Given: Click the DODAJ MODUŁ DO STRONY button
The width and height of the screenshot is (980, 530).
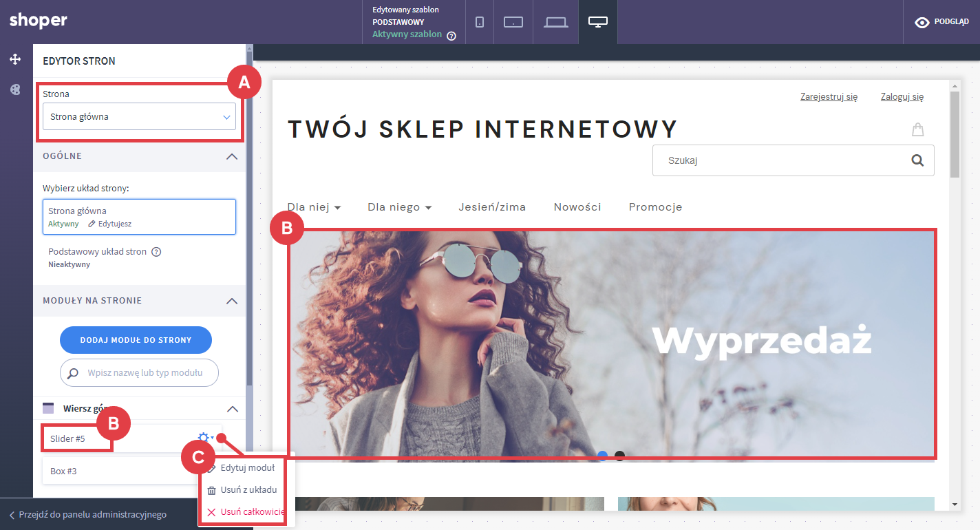Looking at the screenshot, I should pos(136,340).
